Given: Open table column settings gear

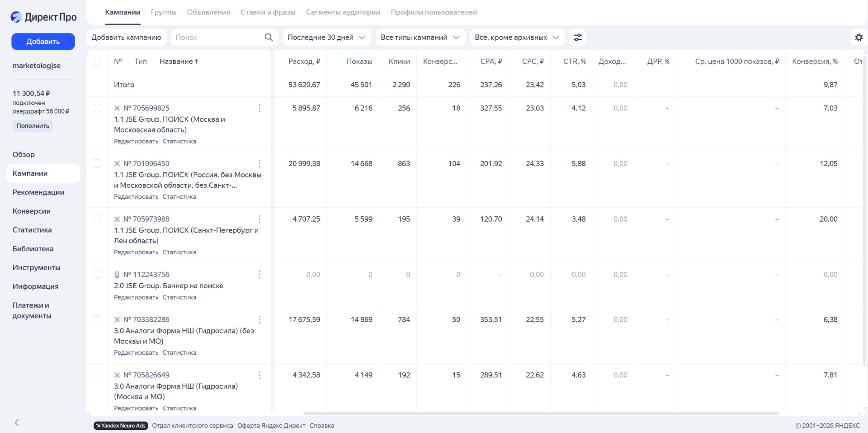Looking at the screenshot, I should click(x=859, y=38).
